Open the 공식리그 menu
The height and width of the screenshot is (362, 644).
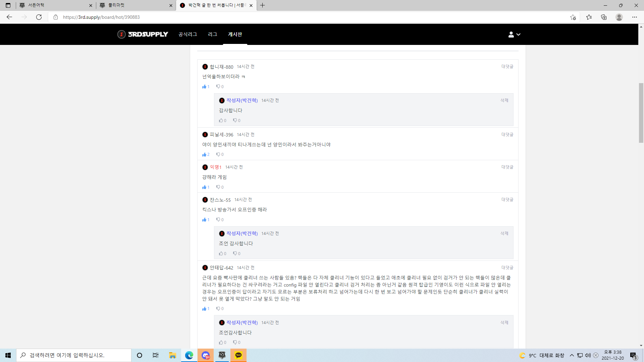(187, 35)
